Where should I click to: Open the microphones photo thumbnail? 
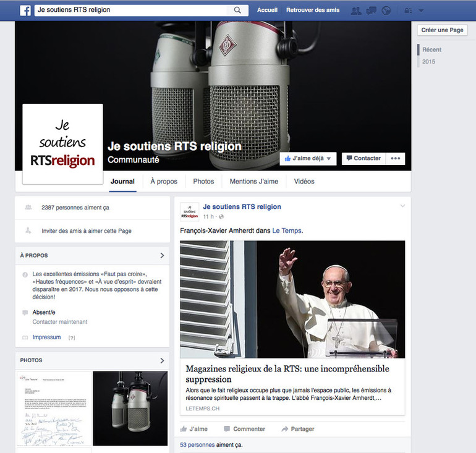(x=130, y=409)
